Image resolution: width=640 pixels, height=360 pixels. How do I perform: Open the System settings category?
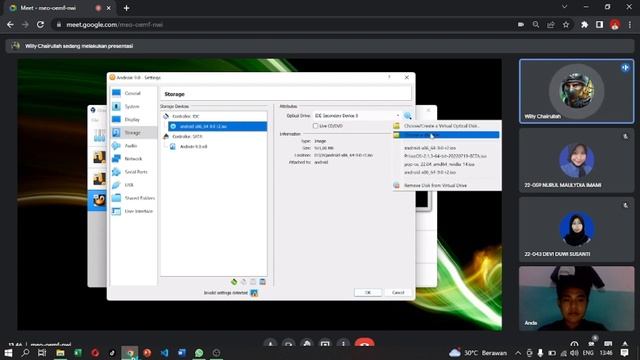(x=133, y=106)
